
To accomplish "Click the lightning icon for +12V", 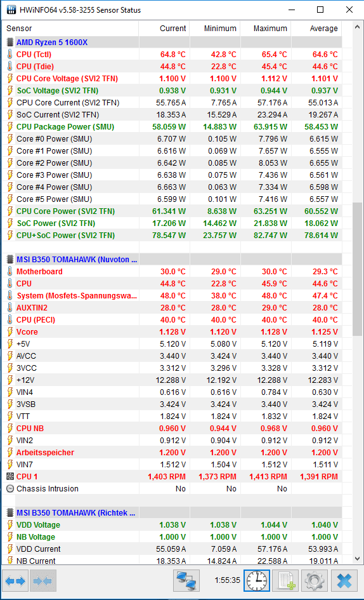I will click(10, 380).
